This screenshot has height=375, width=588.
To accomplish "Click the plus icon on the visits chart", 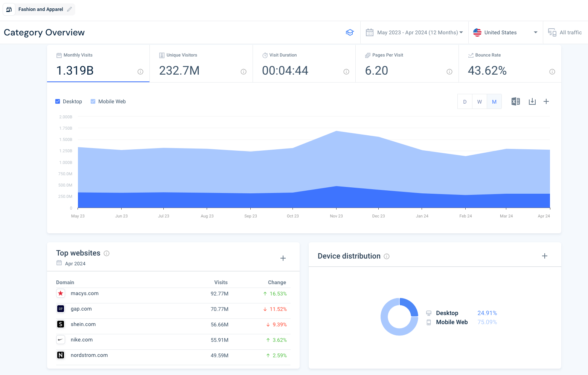I will (x=546, y=101).
